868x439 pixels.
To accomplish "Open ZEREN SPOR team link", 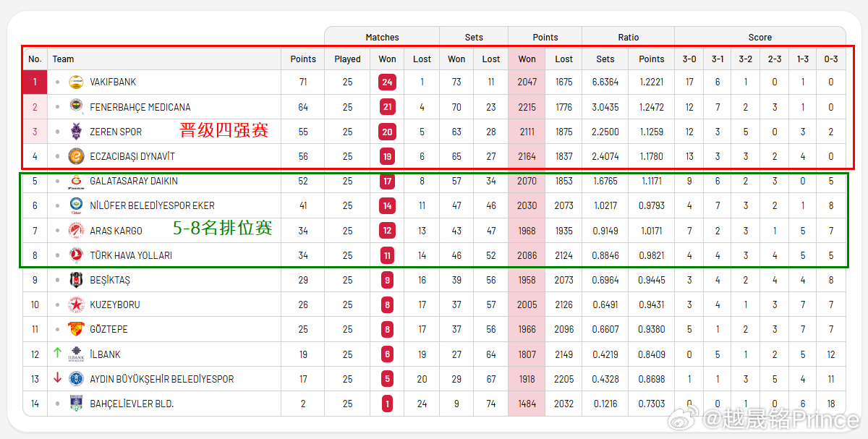I will [x=116, y=132].
